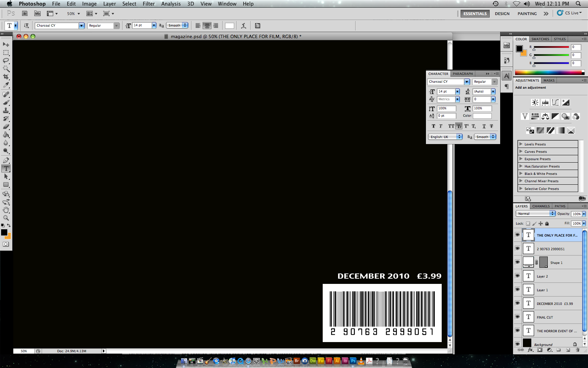
Task: Select the Eraser tool
Action: 6,127
